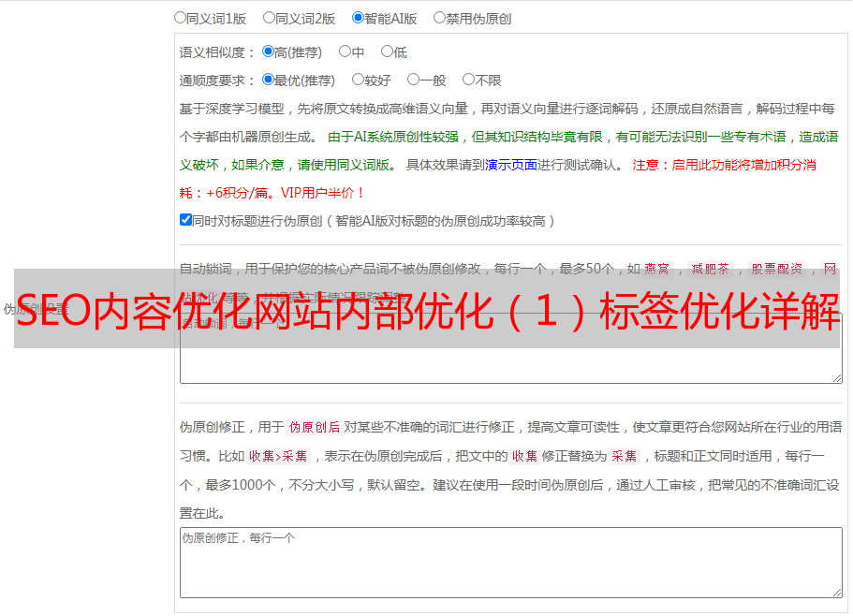
Task: Click the 语义相似度 label
Action: [217, 52]
